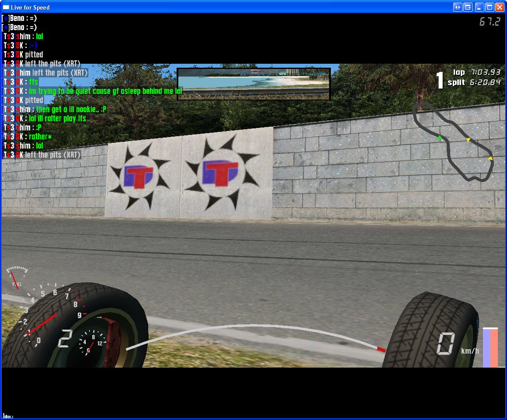Click the 'then get a lil nookie' message
This screenshot has width=507, height=420.
[x=55, y=109]
